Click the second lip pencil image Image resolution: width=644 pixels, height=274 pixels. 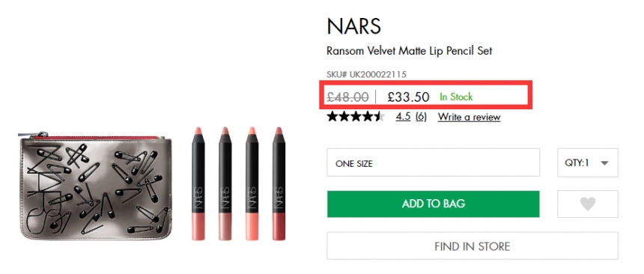(225, 183)
